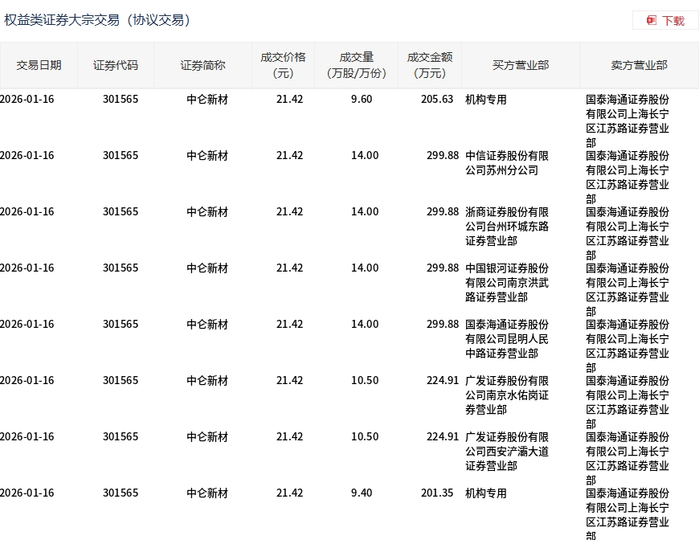Screen dimensions: 700x540
Task: Click security code 301565 in the first row
Action: tap(121, 99)
